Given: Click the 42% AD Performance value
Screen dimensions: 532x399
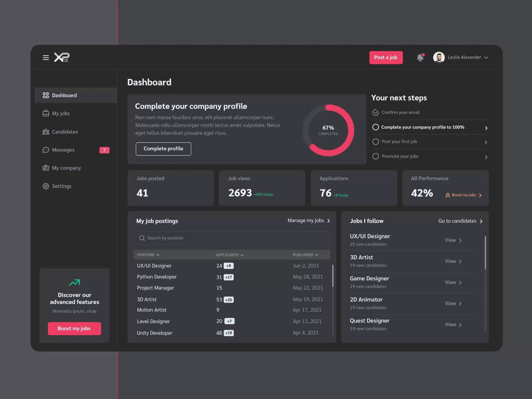Looking at the screenshot, I should [422, 193].
